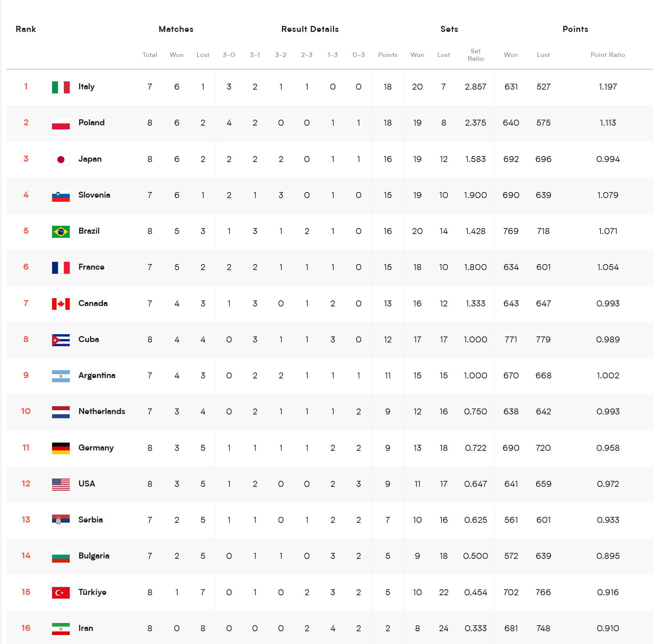The width and height of the screenshot is (653, 644).
Task: Select the Bulgaria team name
Action: 94,556
